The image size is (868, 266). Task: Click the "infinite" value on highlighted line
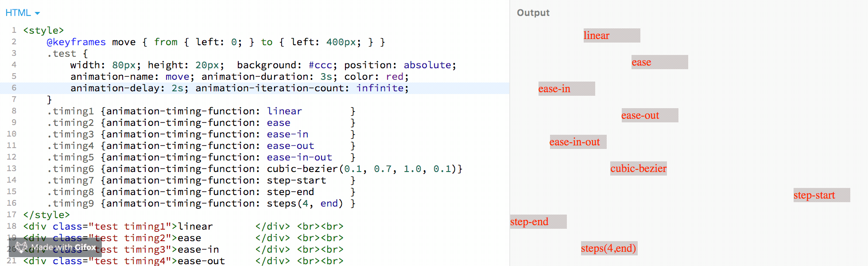tap(380, 88)
